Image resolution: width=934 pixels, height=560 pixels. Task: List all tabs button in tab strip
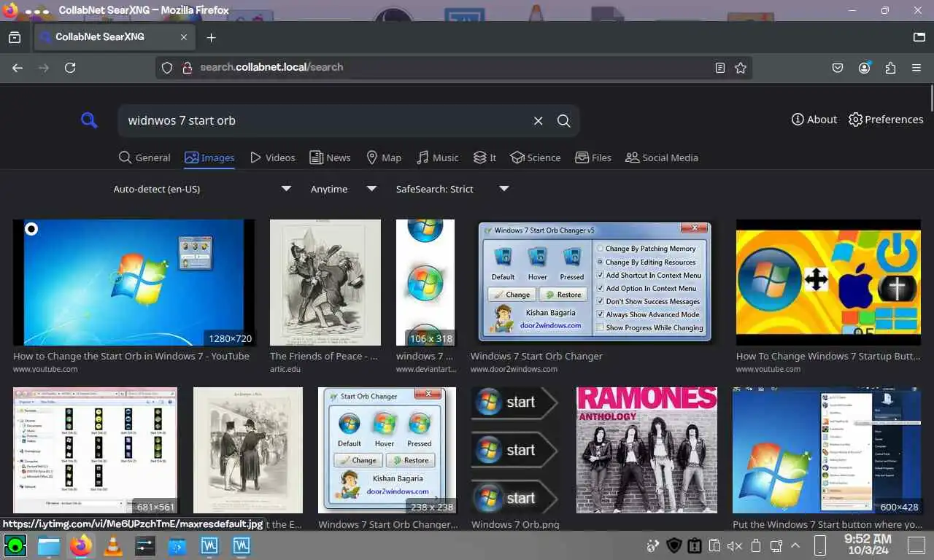(919, 37)
